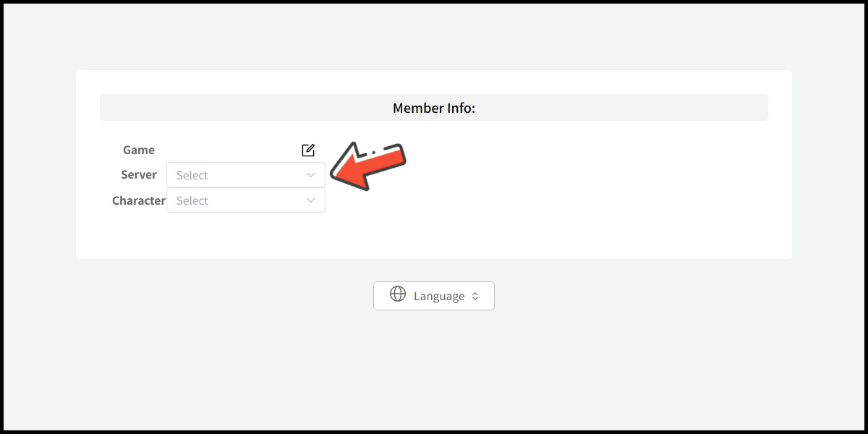The width and height of the screenshot is (868, 434).
Task: Click the empty Game value area
Action: pyautogui.click(x=231, y=150)
